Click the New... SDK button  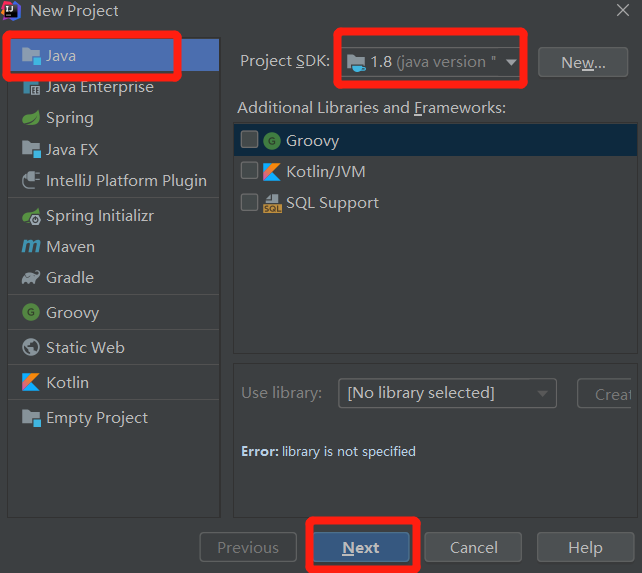point(583,62)
